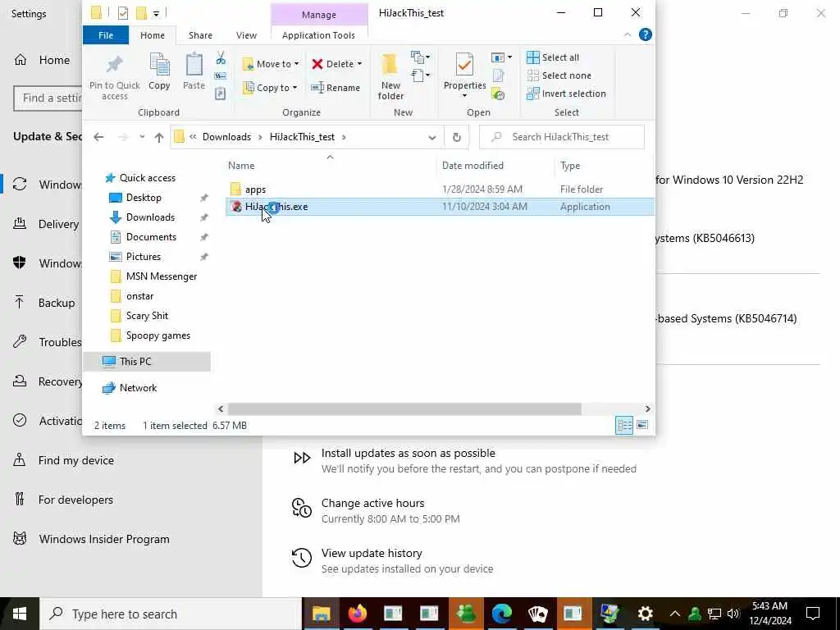Click the HiJackThis.exe application icon
The image size is (840, 630).
click(x=236, y=207)
